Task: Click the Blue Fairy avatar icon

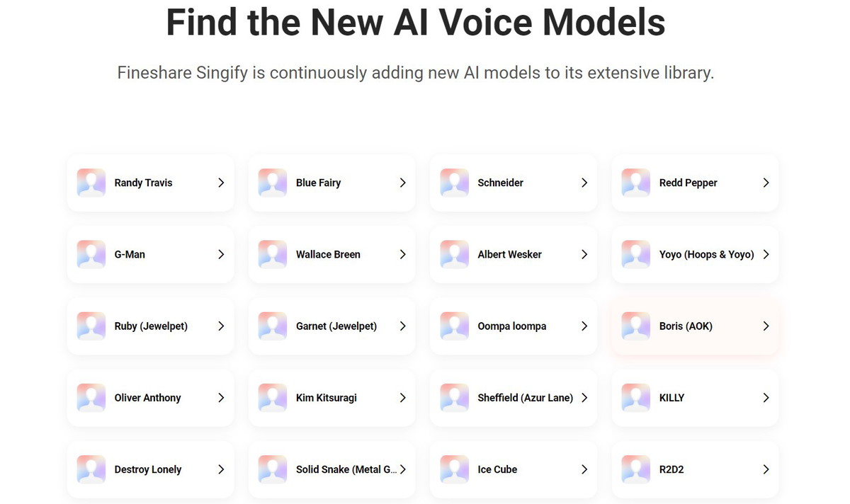Action: point(273,183)
